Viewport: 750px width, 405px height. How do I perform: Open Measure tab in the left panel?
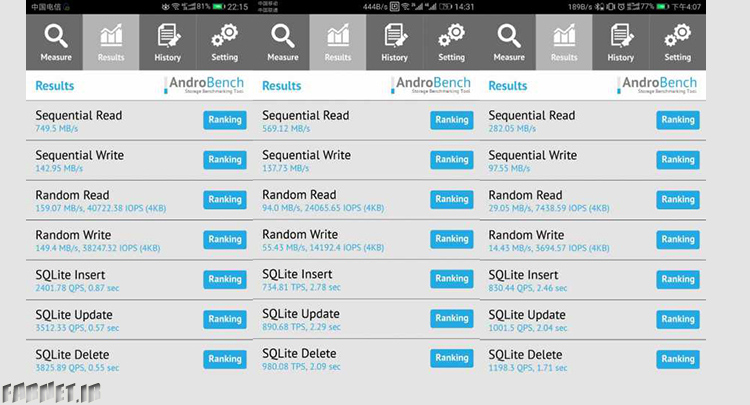coord(55,43)
